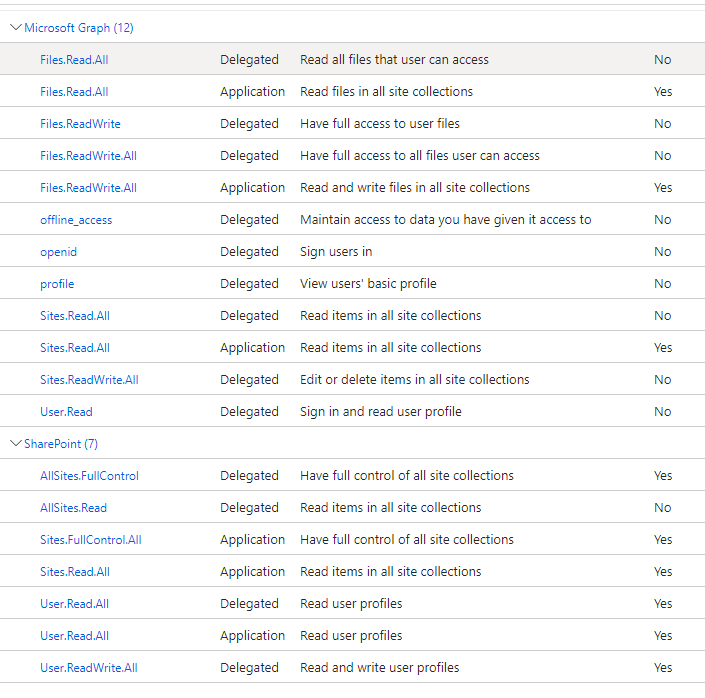Click 'Delegated' in the openid row
705x698 pixels.
pyautogui.click(x=249, y=252)
